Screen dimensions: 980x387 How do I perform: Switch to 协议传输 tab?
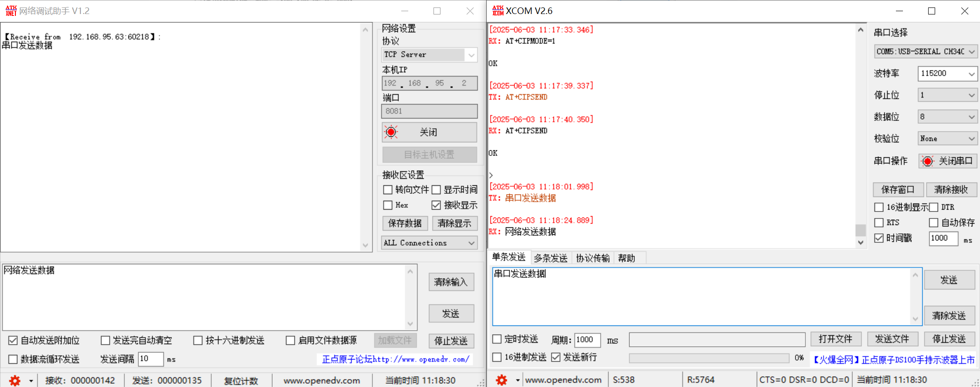pos(593,258)
